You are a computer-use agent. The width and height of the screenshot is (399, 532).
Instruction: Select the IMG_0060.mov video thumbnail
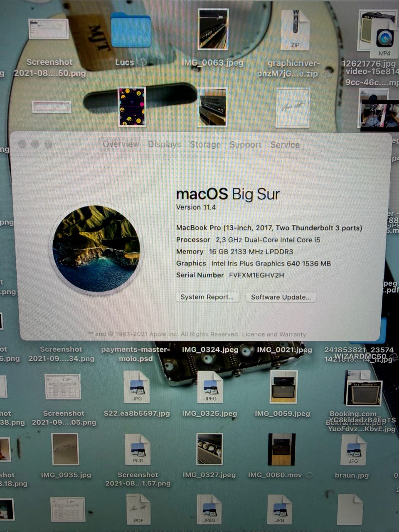pos(282,450)
